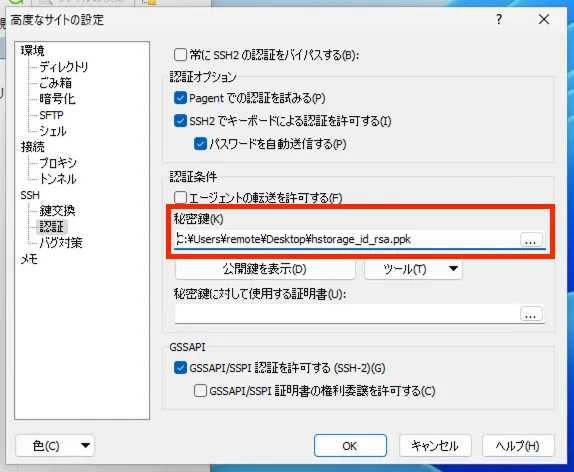Image resolution: width=574 pixels, height=472 pixels.
Task: Open ヘルプ button
Action: (x=518, y=446)
